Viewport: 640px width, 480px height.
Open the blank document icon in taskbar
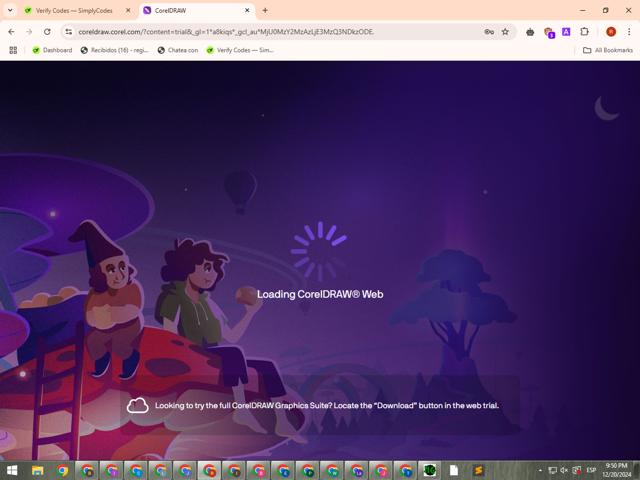click(x=454, y=471)
